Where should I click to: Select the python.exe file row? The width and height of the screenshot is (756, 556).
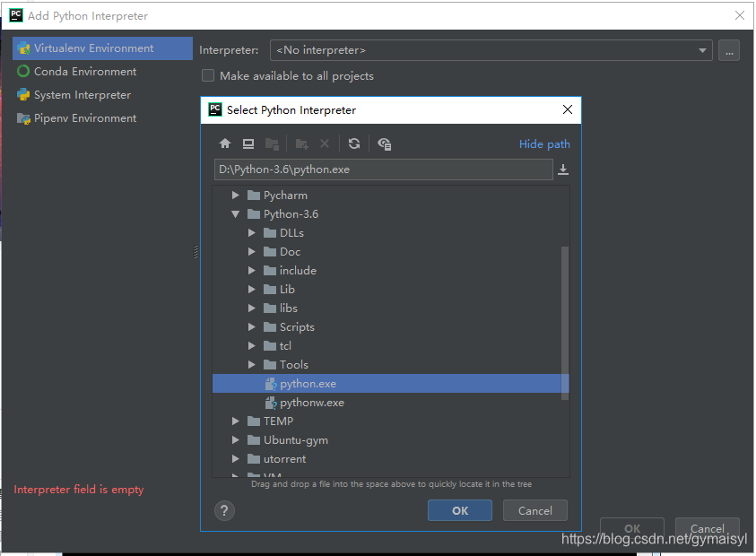click(390, 384)
